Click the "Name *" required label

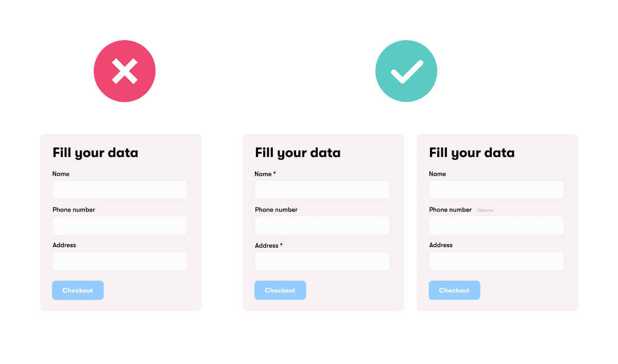tap(265, 174)
